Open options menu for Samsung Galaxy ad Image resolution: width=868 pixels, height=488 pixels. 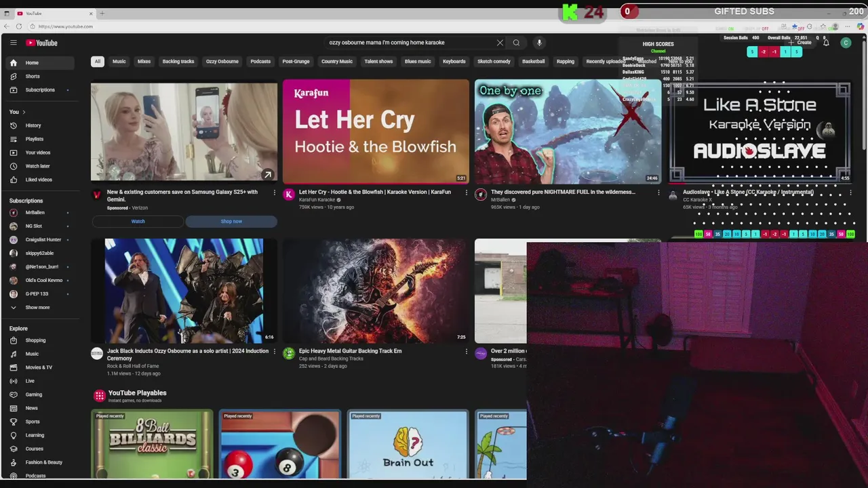tap(274, 192)
